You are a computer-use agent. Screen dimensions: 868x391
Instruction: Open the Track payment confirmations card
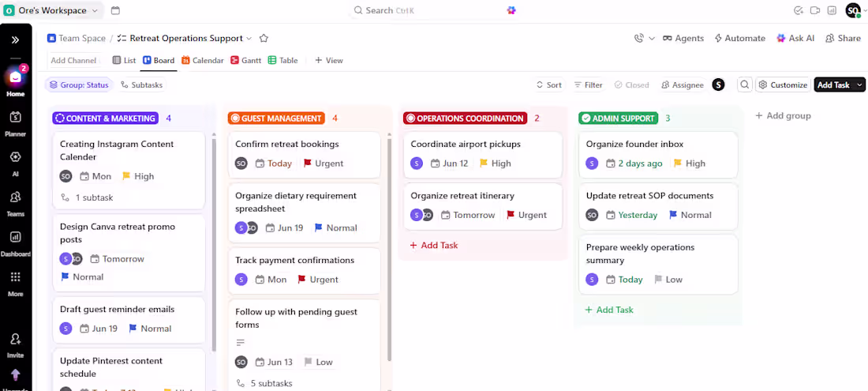[x=305, y=272]
